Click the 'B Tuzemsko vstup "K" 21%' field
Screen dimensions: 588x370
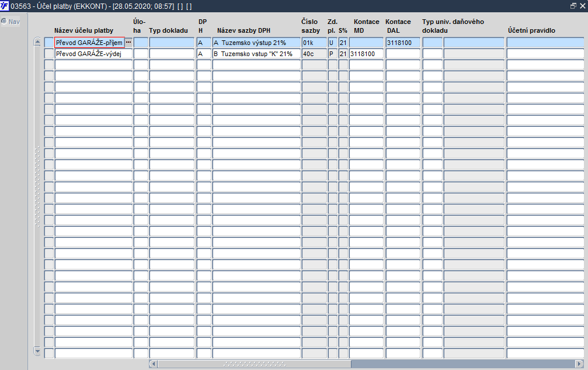click(256, 54)
